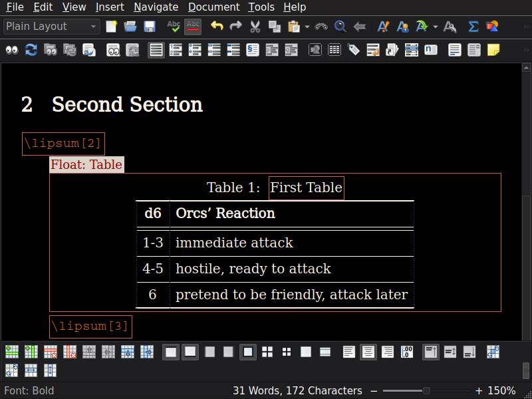The height and width of the screenshot is (399, 532).
Task: Open the Navigate menu
Action: tap(156, 7)
